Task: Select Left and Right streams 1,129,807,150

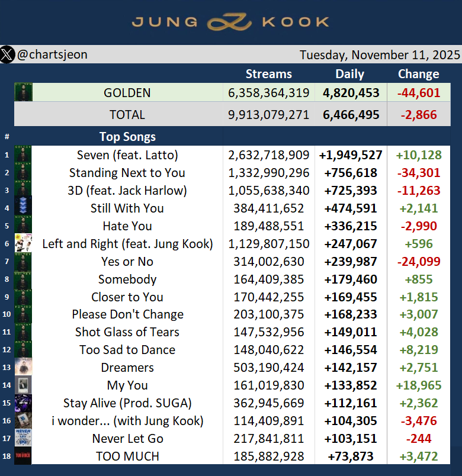Action: tap(268, 244)
